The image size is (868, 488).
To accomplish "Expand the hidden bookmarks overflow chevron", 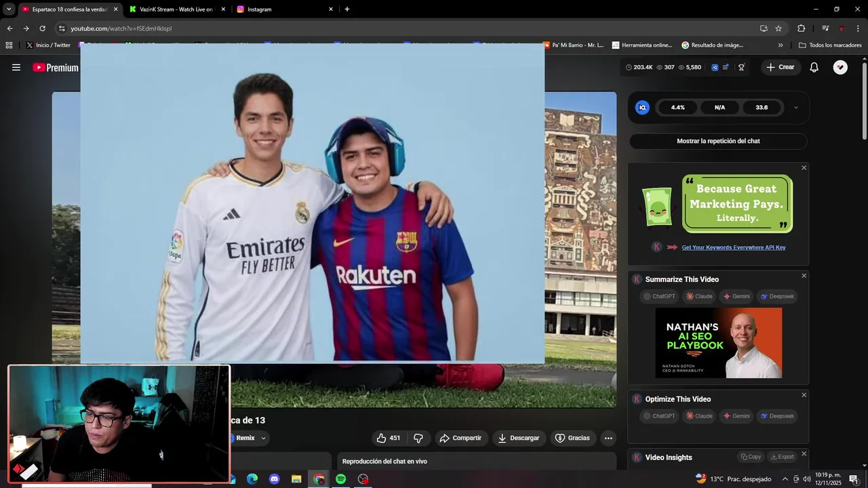I will click(781, 45).
